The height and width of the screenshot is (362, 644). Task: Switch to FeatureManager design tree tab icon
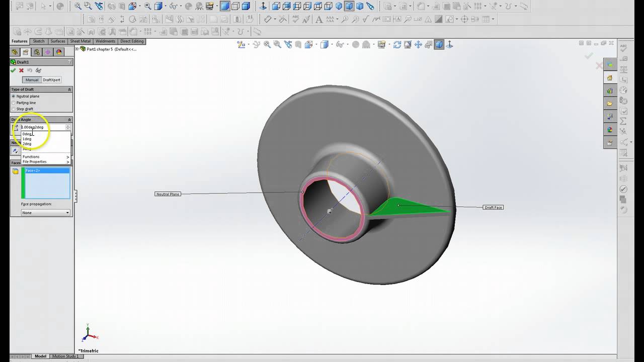(15, 52)
